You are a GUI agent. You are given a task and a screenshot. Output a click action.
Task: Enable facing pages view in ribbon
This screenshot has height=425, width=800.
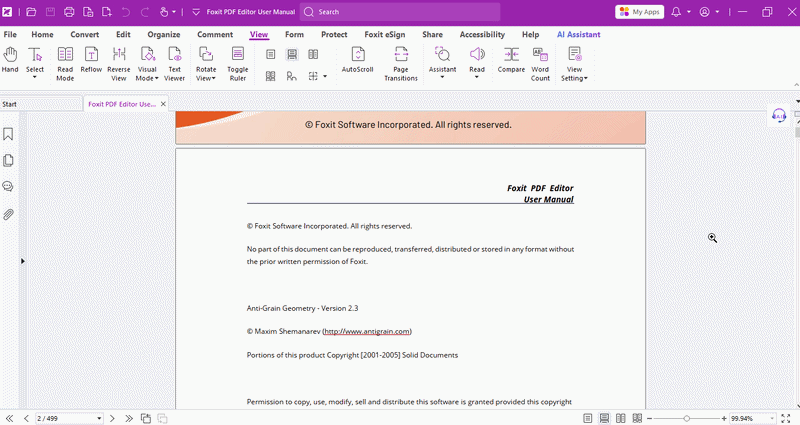tap(313, 54)
